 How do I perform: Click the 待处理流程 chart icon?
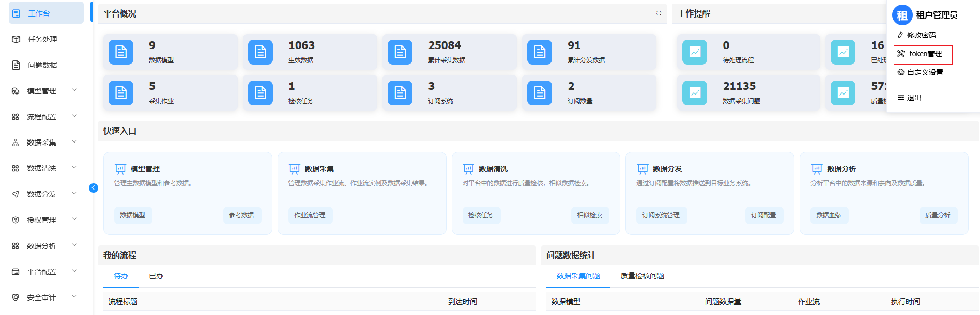point(695,52)
